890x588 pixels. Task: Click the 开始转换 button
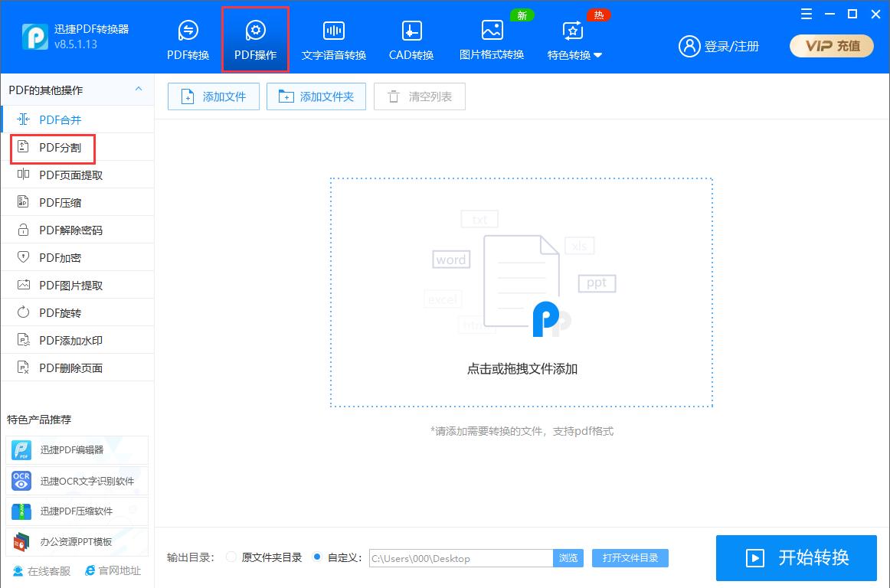796,558
